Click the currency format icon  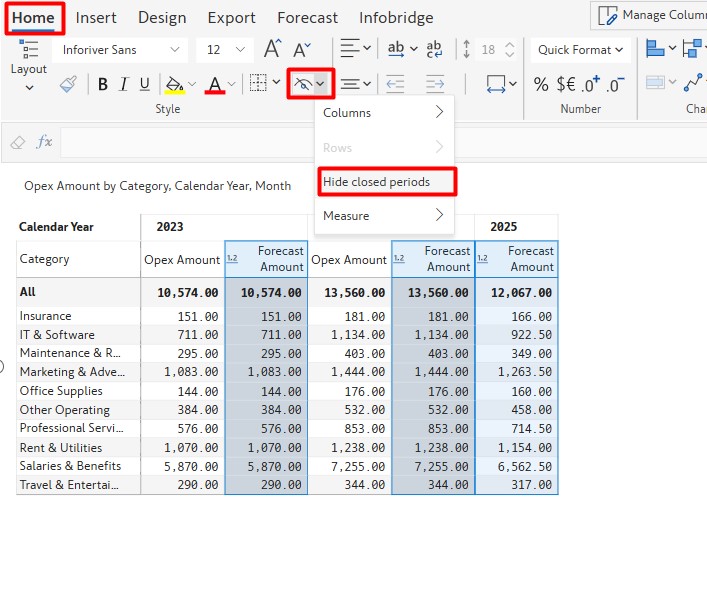click(566, 85)
